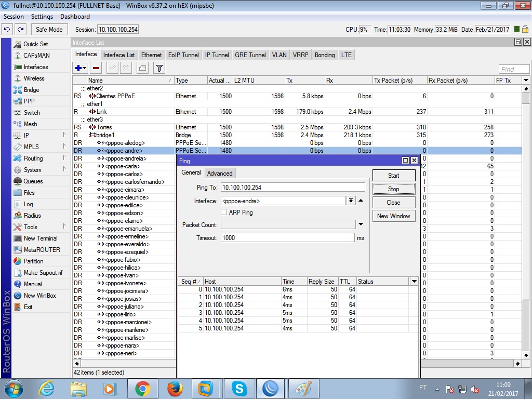Open Queues in the left sidebar
Screen dimensions: 532x399
tap(33, 181)
